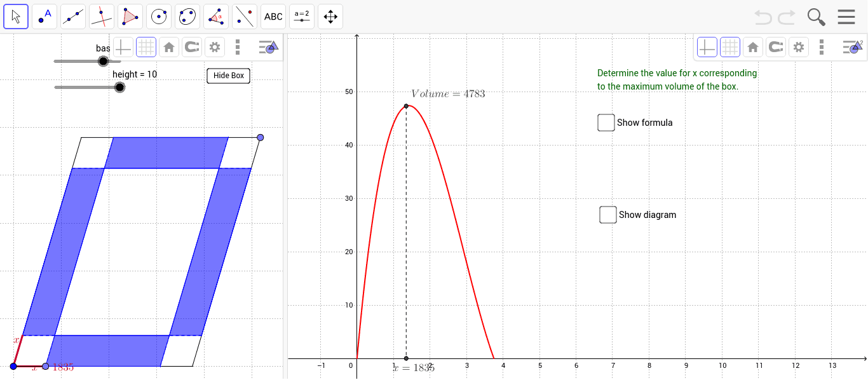Select the Point tool
This screenshot has width=868, height=380.
coord(44,17)
